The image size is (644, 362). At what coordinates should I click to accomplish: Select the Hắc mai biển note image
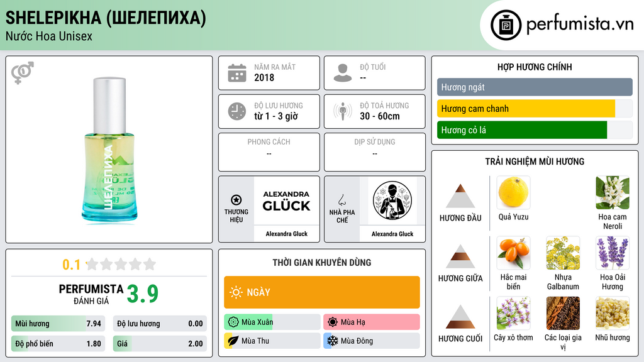[513, 253]
